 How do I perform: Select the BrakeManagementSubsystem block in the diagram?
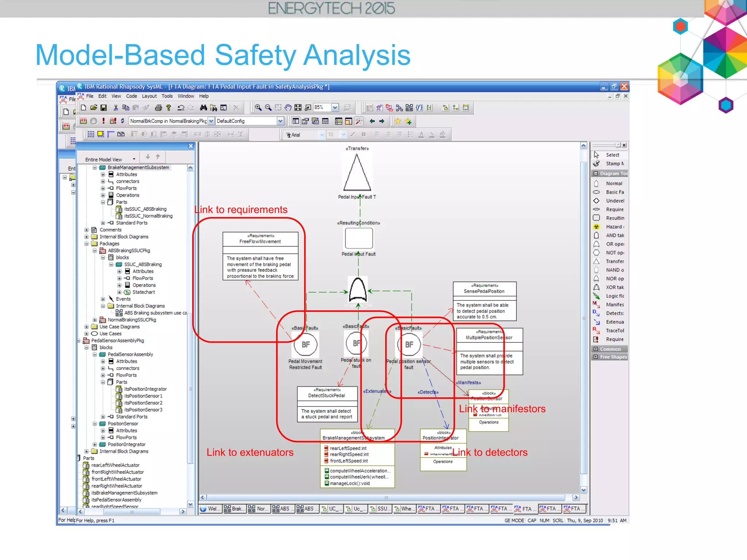point(357,459)
